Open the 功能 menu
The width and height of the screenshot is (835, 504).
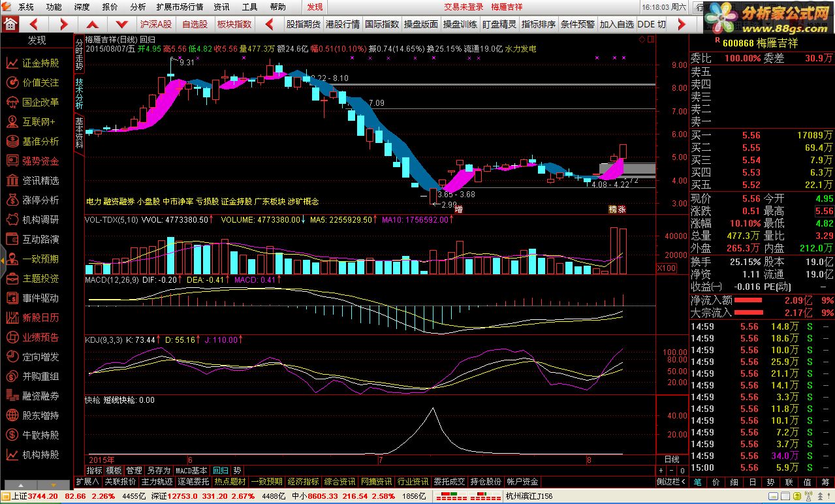[x=54, y=7]
